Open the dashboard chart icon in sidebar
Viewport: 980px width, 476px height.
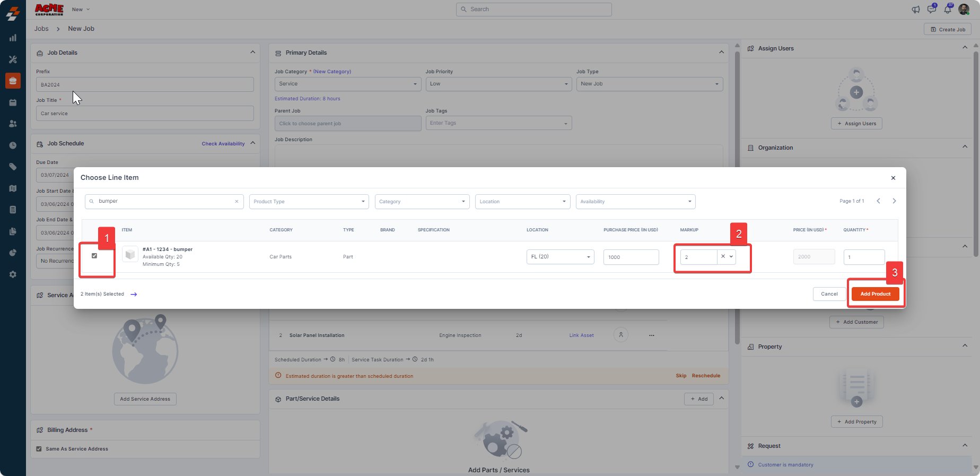(13, 38)
